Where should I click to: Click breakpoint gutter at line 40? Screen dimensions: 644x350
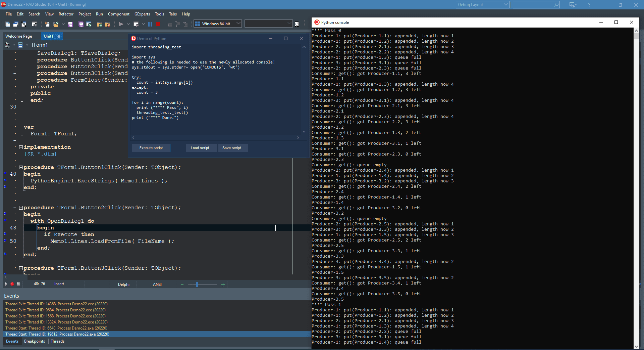click(5, 173)
